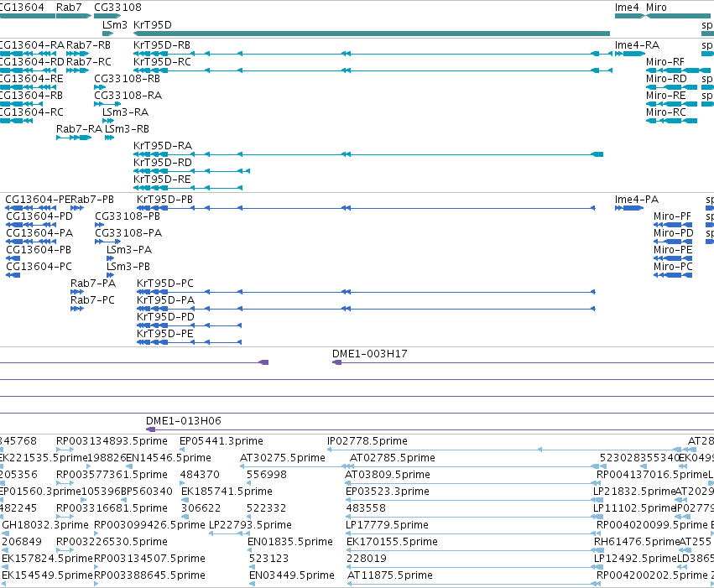Select protein LSm3-PA label
Screen dimensions: 714x588
pyautogui.click(x=129, y=250)
